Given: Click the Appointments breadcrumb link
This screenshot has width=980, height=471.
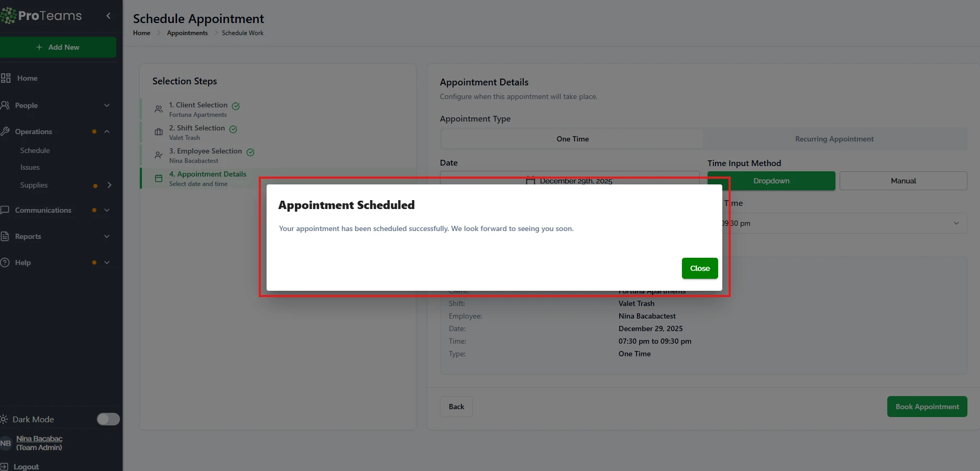Looking at the screenshot, I should tap(187, 33).
